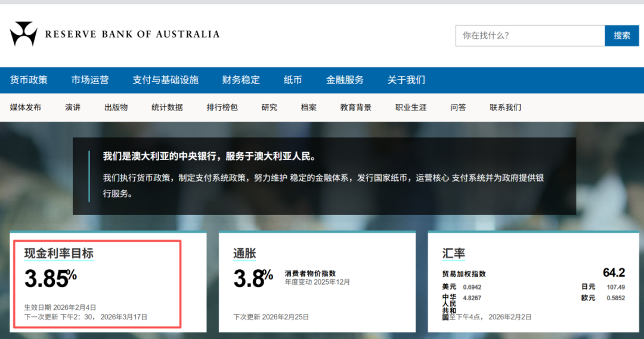Image resolution: width=644 pixels, height=339 pixels.
Task: Open the 联系我们 contact link
Action: [x=505, y=107]
